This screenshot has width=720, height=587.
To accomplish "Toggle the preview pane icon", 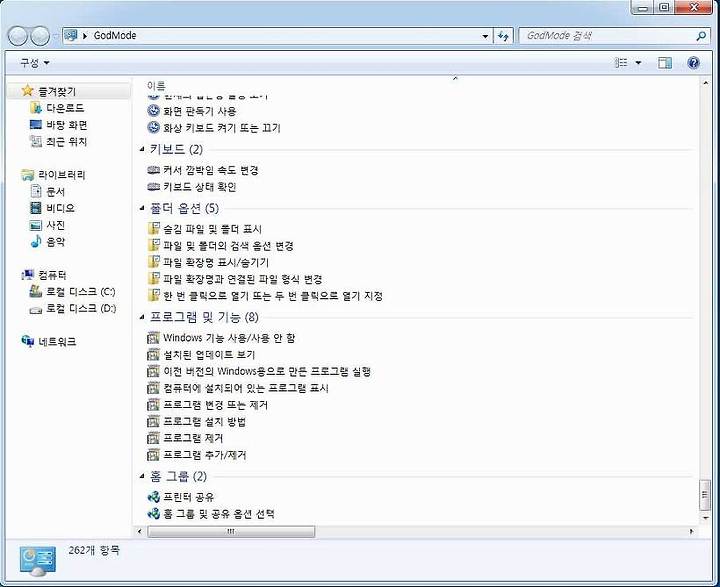I will pyautogui.click(x=664, y=62).
